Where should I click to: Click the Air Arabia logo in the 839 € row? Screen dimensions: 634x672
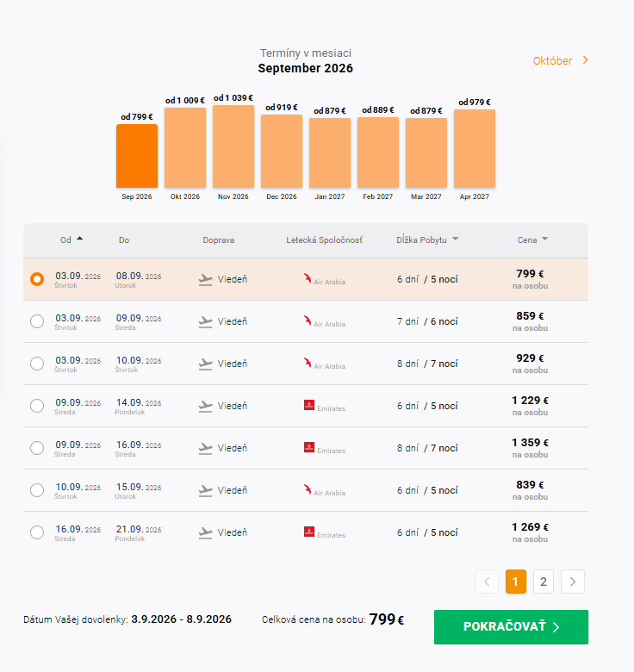point(324,490)
